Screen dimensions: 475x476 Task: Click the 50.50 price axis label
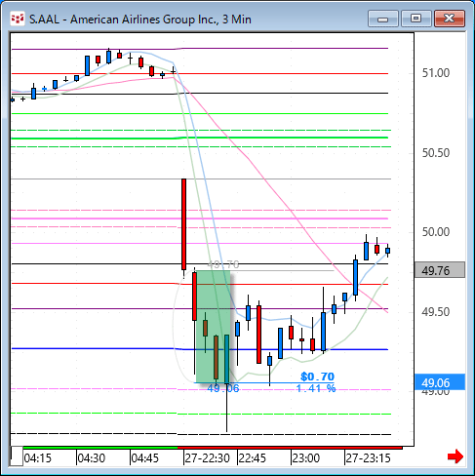(x=436, y=153)
